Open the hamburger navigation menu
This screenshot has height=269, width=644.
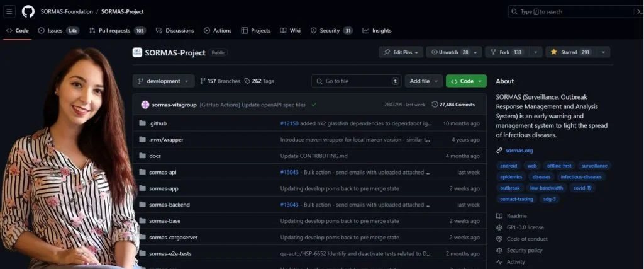click(x=9, y=11)
